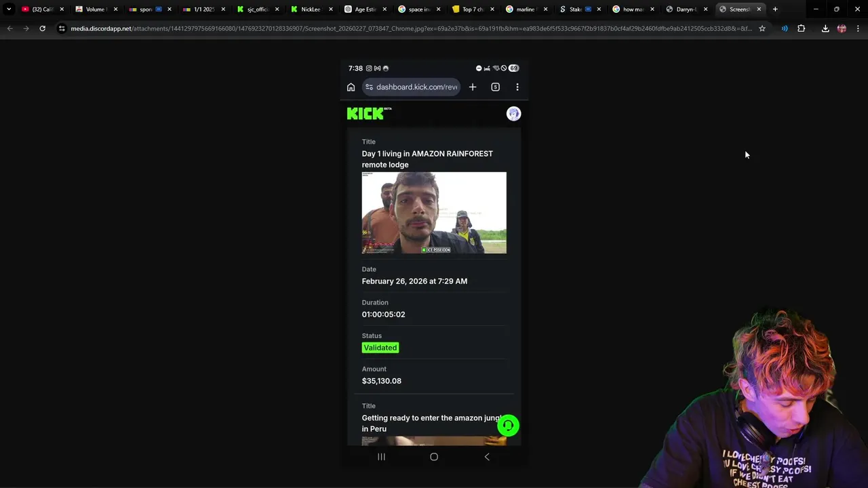The height and width of the screenshot is (488, 868).
Task: View site information for media.discordapp.net
Action: 62,28
